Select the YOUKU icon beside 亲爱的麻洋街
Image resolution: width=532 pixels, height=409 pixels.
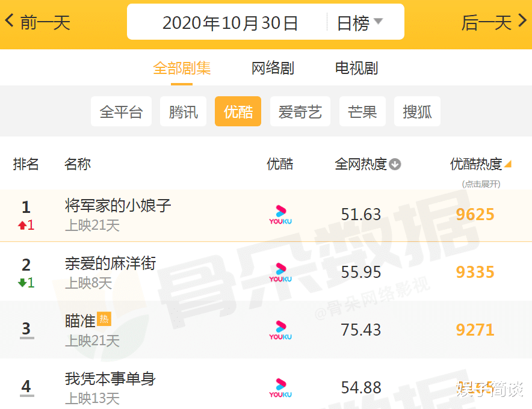(279, 272)
